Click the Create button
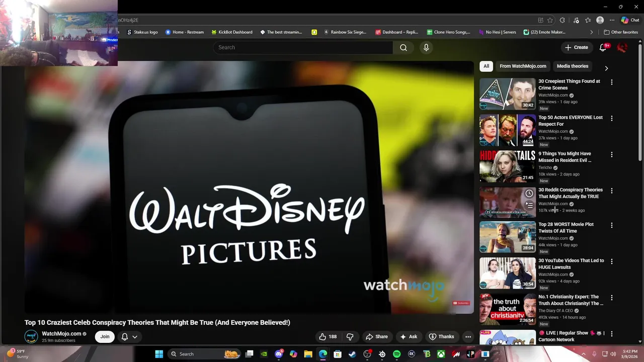The height and width of the screenshot is (362, 644). (x=576, y=47)
